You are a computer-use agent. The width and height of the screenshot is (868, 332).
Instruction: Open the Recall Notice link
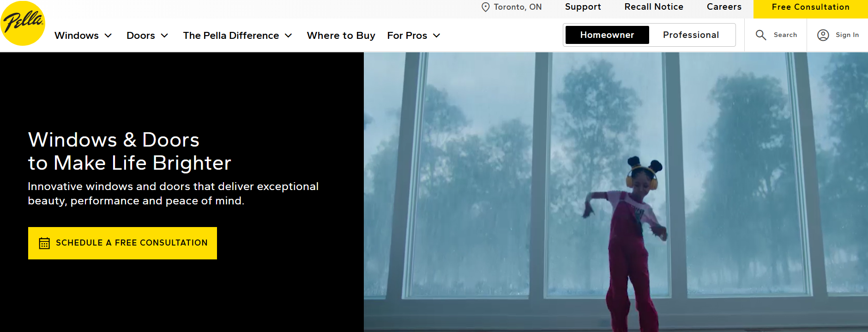pyautogui.click(x=654, y=7)
